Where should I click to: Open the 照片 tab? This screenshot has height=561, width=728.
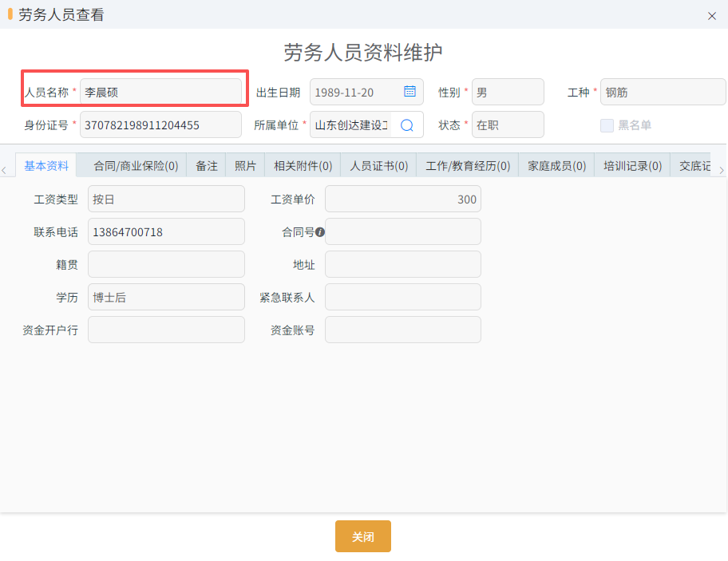(245, 166)
